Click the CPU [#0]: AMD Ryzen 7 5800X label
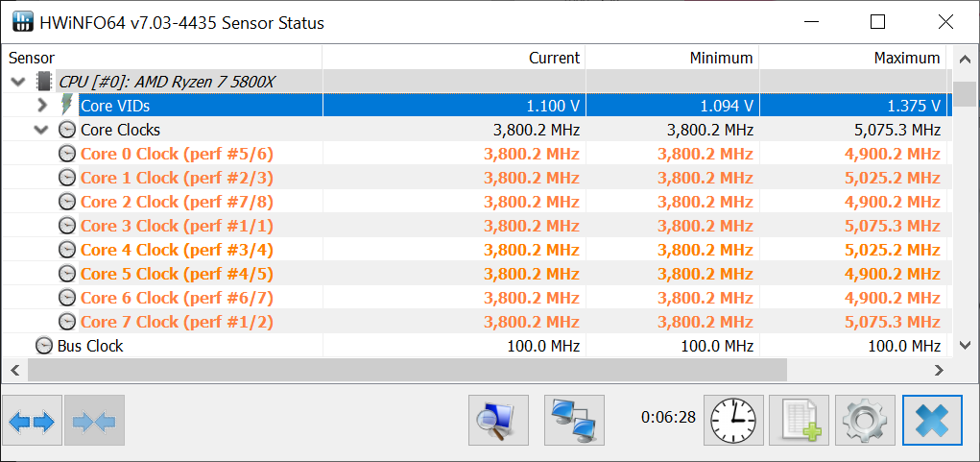This screenshot has height=462, width=980. [x=168, y=82]
